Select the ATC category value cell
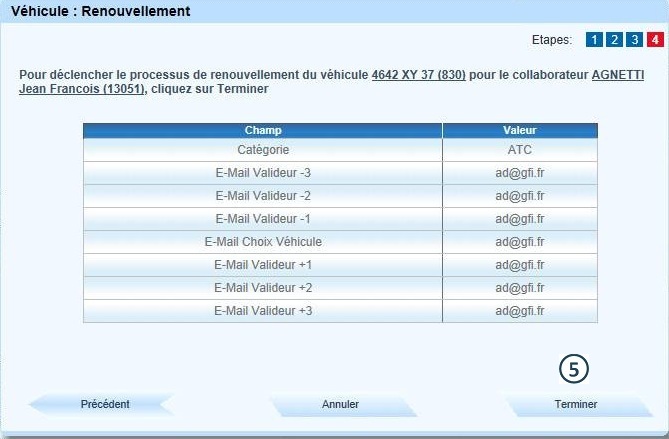The height and width of the screenshot is (439, 669). (x=519, y=150)
